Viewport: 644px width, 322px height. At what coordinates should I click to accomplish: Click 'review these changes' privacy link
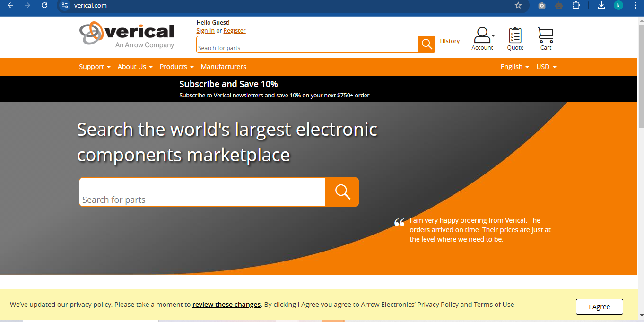[226, 305]
